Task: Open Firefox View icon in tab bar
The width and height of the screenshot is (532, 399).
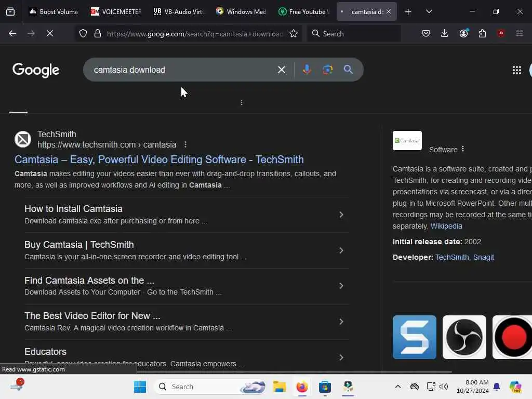Action: (10, 11)
